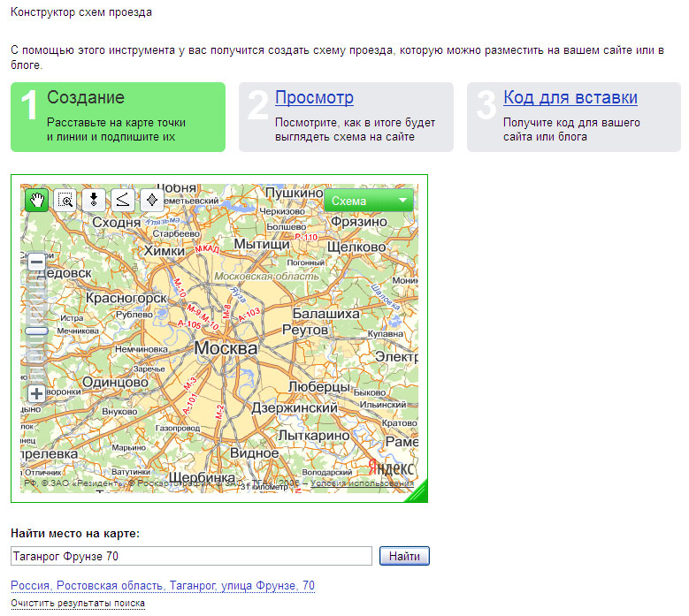Pick the draw polygon tool
The height and width of the screenshot is (616, 689).
click(151, 201)
